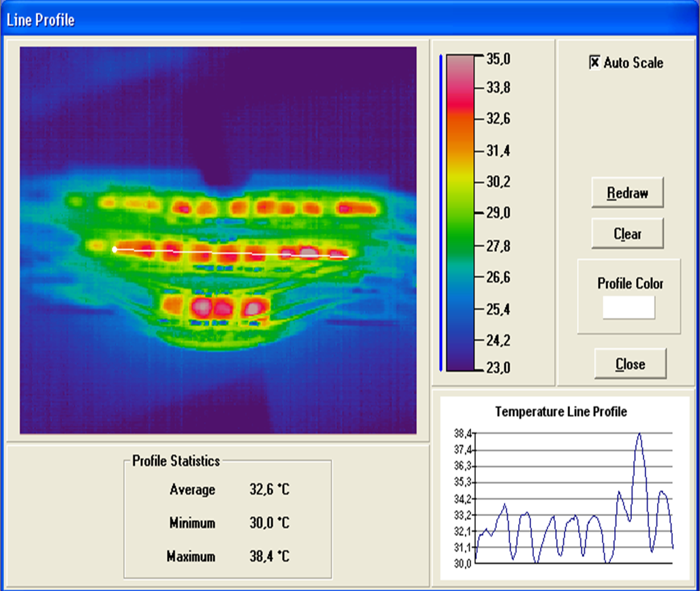Image resolution: width=700 pixels, height=591 pixels.
Task: Click the temperature color gradient bar
Action: pos(461,212)
